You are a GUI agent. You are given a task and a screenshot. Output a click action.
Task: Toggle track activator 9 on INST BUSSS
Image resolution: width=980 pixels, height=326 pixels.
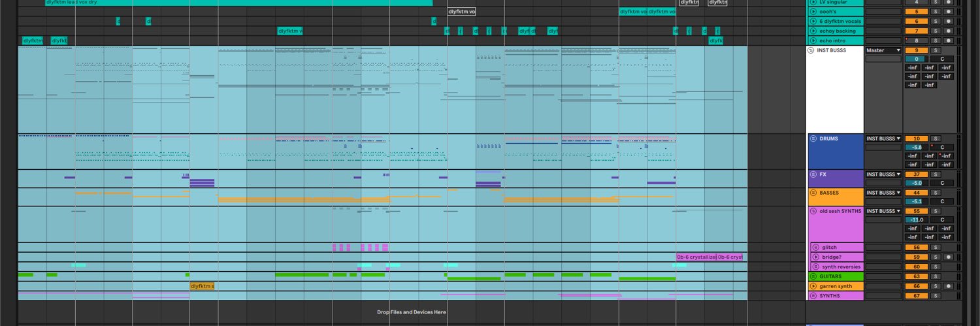[917, 50]
